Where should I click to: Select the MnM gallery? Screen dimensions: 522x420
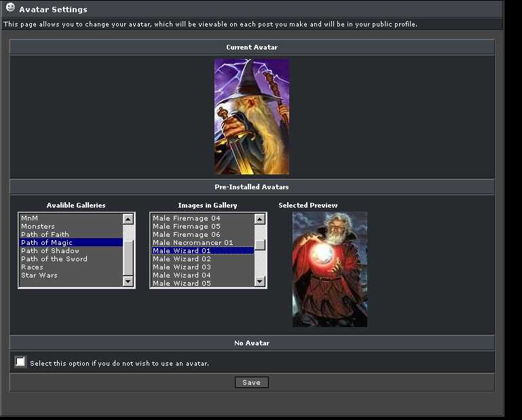pos(71,218)
